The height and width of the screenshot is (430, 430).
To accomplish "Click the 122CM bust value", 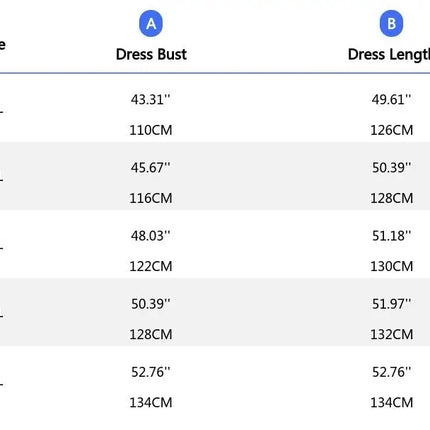I will click(151, 266).
